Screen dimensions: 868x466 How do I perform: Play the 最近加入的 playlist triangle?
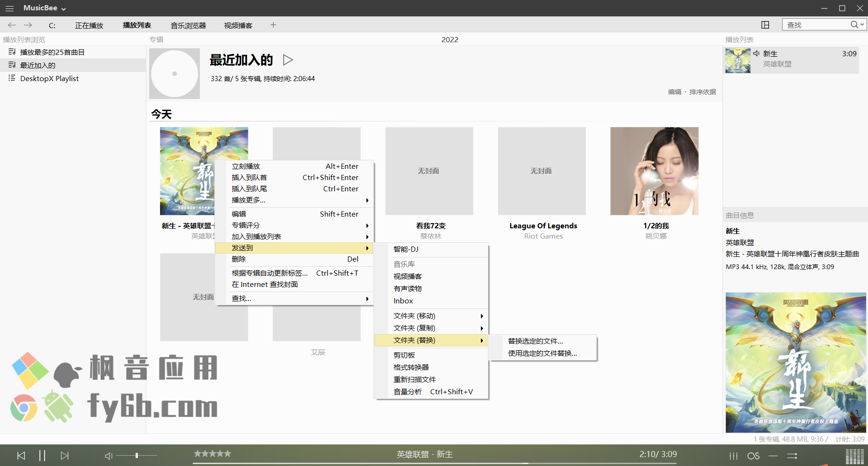point(288,60)
